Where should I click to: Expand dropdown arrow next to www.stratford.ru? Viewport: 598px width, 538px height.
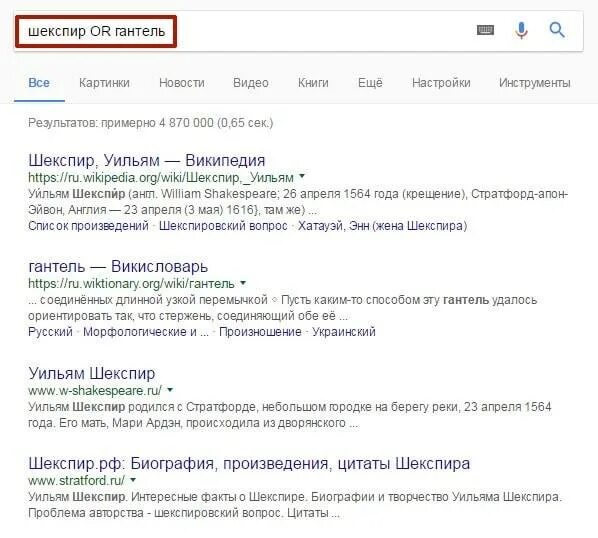click(x=133, y=480)
